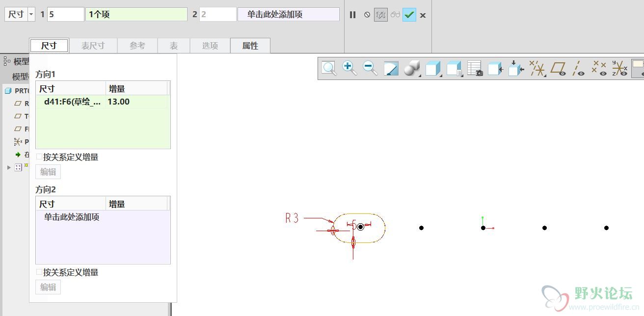Click the pattern dot with coordinate axes
The height and width of the screenshot is (316, 644).
pyautogui.click(x=483, y=228)
